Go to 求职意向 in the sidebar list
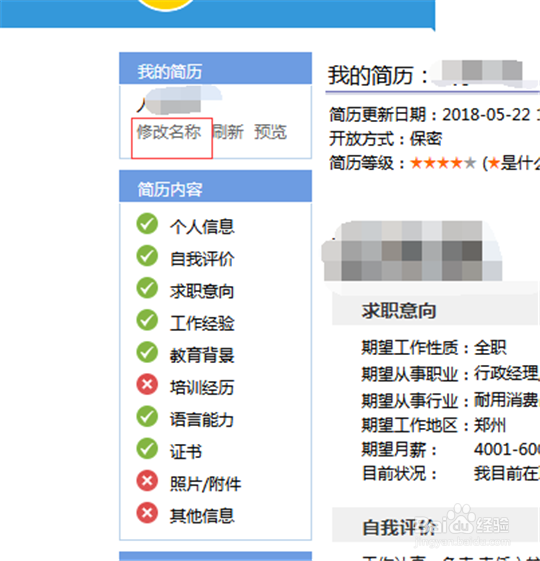This screenshot has width=540, height=561. tap(202, 291)
